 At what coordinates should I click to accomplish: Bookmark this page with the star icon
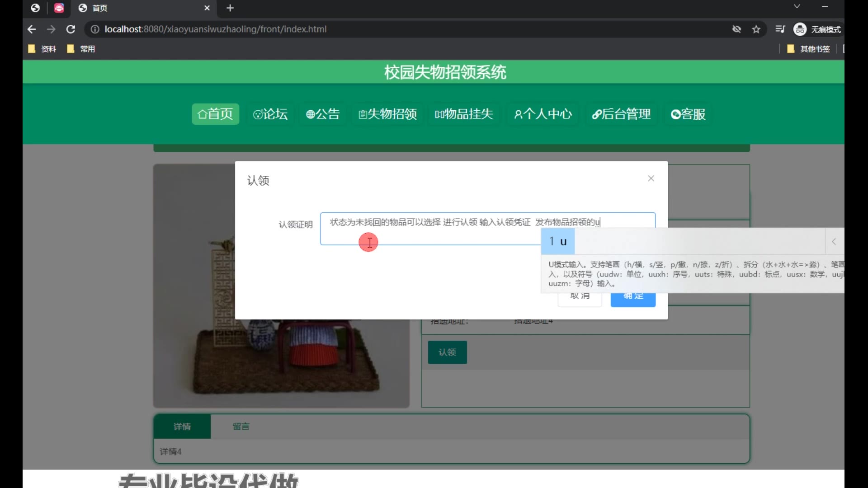[756, 29]
